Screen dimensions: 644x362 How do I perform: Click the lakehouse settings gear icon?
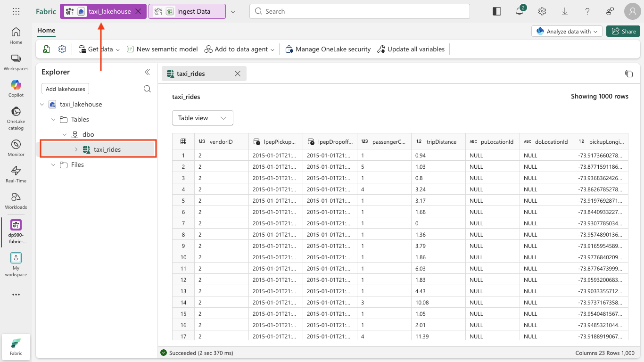(62, 49)
